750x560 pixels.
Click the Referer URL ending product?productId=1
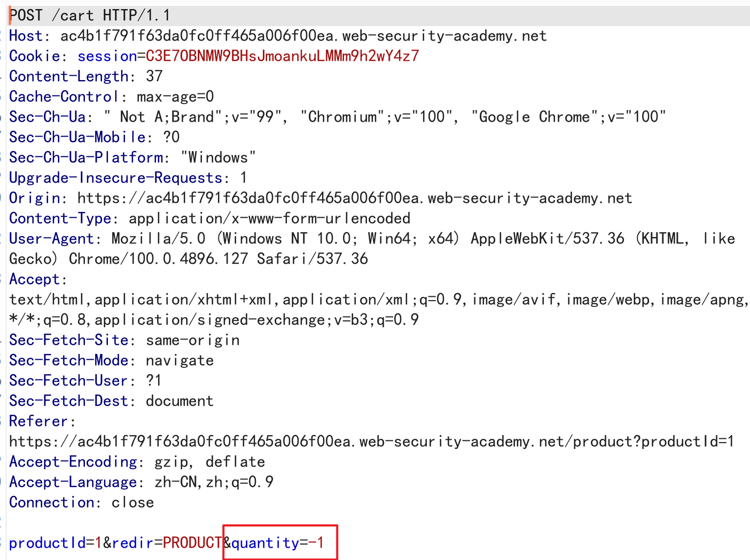[x=372, y=441]
